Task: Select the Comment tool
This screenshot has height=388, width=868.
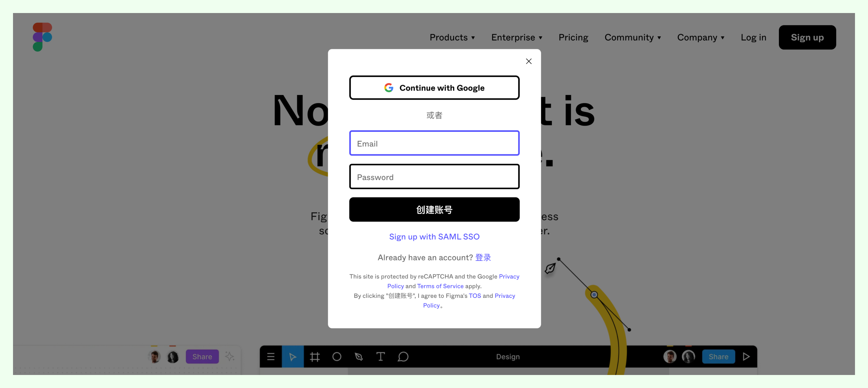Action: pyautogui.click(x=403, y=357)
